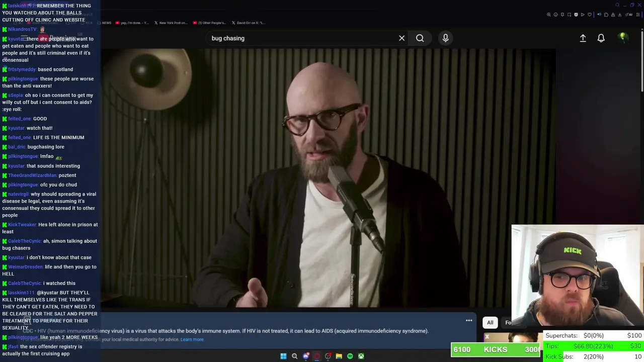Click chat username 'natevirgil'
The height and width of the screenshot is (362, 644).
(x=18, y=194)
